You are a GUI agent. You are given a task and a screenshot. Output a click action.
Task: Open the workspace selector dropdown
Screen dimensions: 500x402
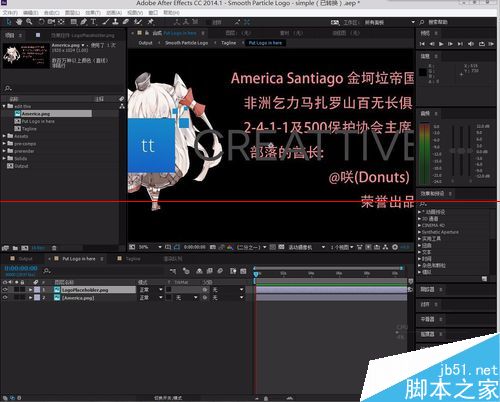[389, 22]
